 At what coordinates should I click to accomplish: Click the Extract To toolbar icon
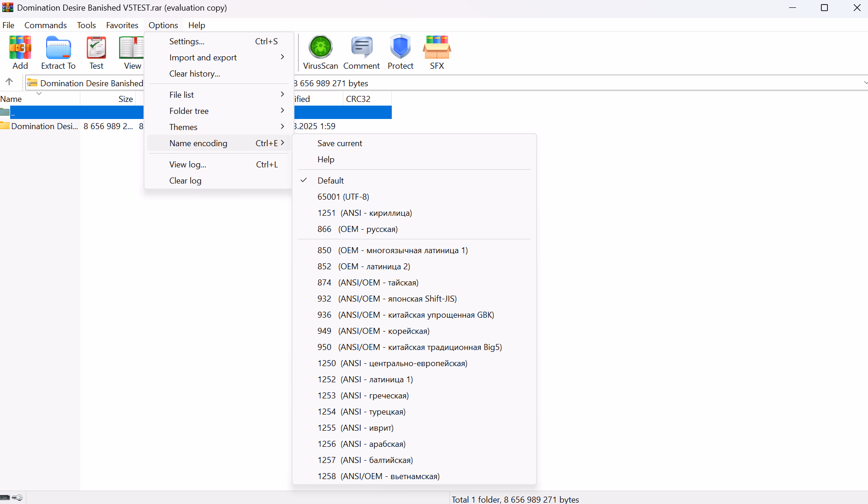58,53
